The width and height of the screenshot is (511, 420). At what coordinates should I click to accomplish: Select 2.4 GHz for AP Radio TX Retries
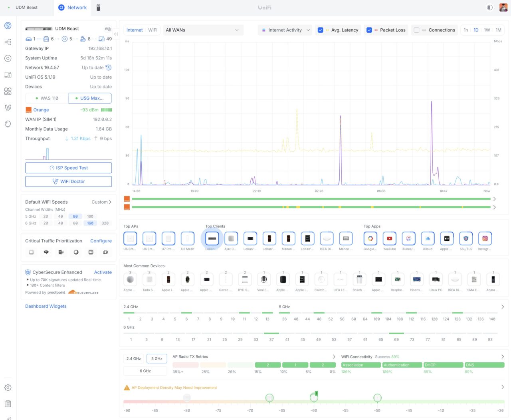pos(134,359)
